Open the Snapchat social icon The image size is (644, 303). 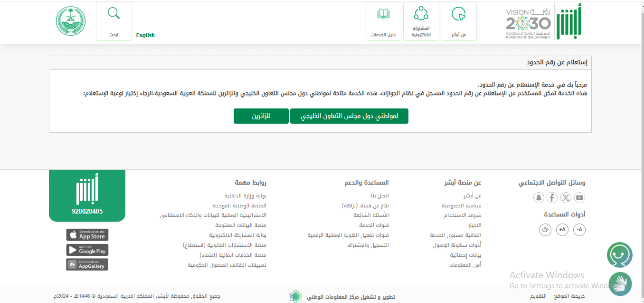pos(539,198)
